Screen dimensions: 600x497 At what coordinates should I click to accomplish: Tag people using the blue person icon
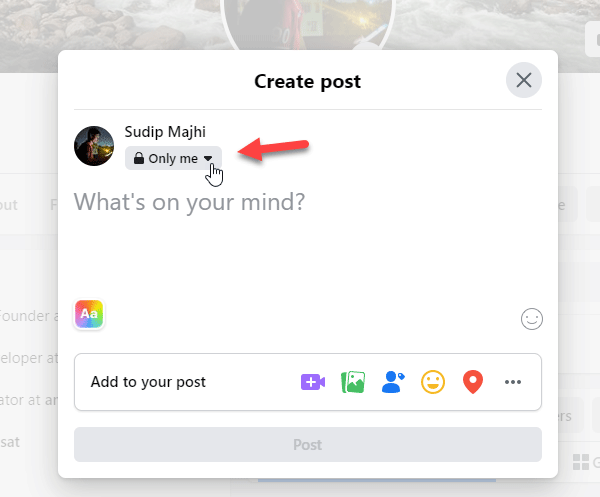click(x=393, y=382)
